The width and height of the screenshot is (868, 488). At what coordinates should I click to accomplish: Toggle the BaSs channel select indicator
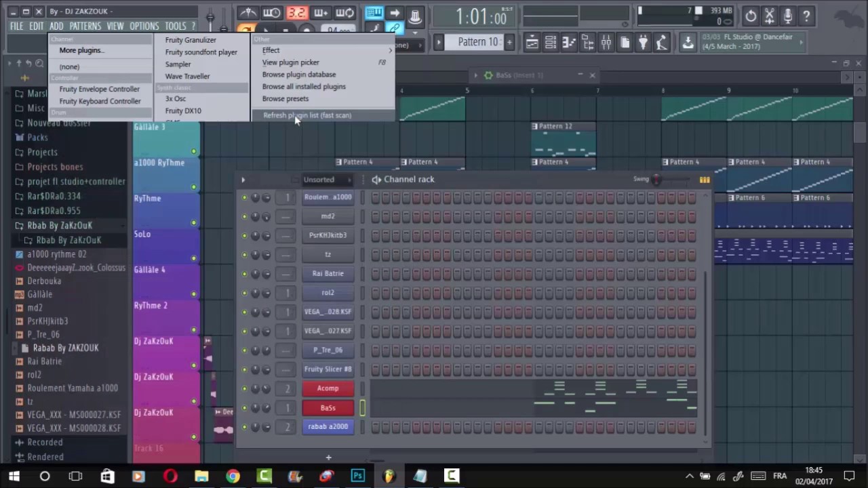pos(362,407)
